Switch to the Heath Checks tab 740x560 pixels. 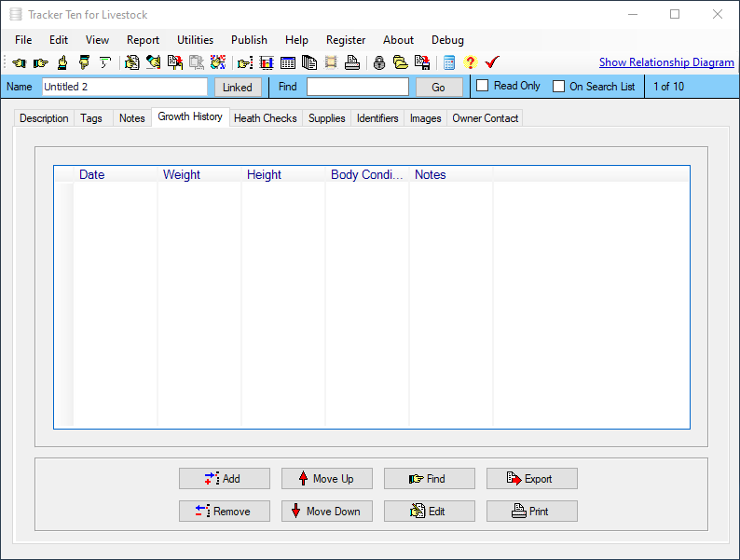point(266,118)
